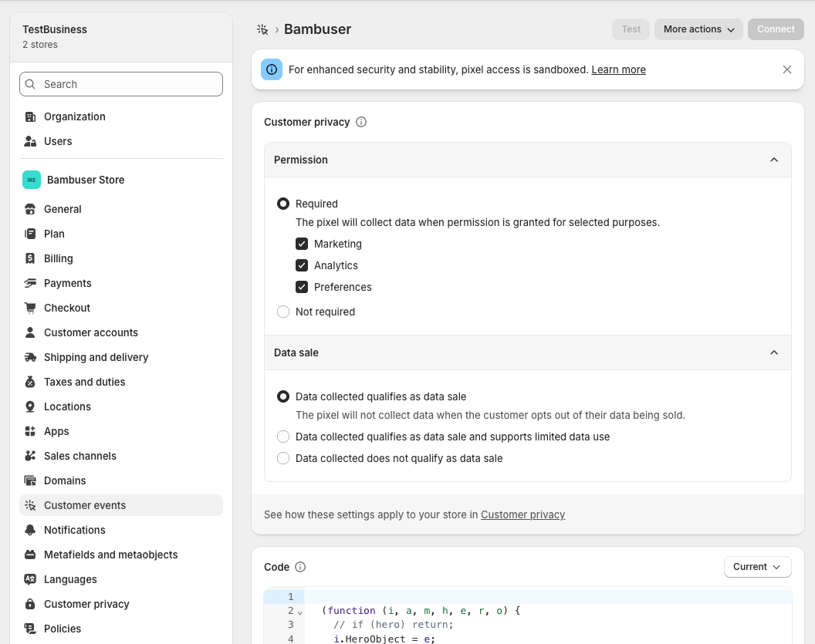The height and width of the screenshot is (644, 815).
Task: Follow the Learn more link
Action: coord(618,69)
